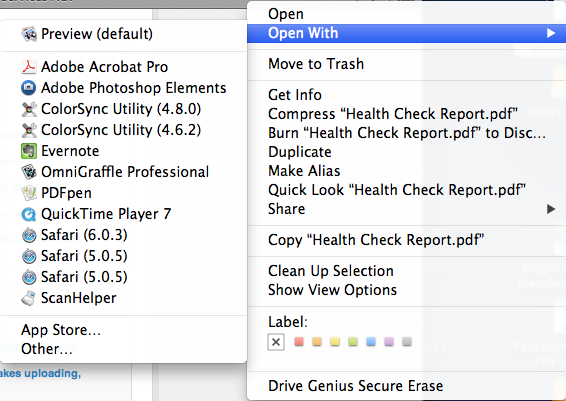Click the Adobe Photoshop Elements camera icon
The height and width of the screenshot is (401, 566).
(29, 88)
